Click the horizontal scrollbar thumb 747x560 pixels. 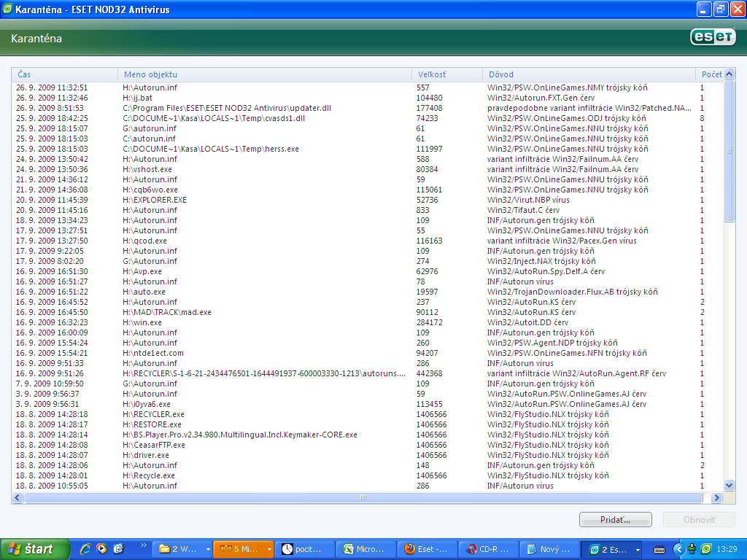pyautogui.click(x=363, y=497)
